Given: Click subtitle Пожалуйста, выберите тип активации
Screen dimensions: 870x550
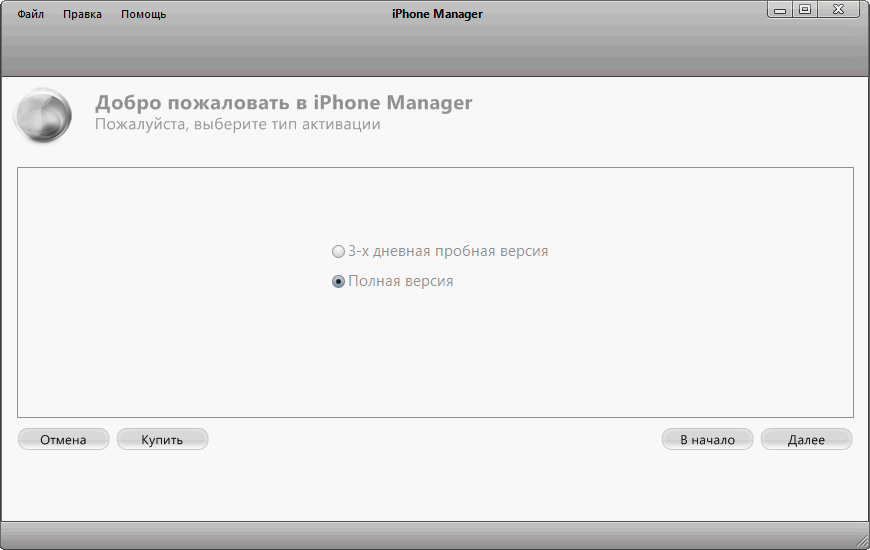Looking at the screenshot, I should pos(237,124).
